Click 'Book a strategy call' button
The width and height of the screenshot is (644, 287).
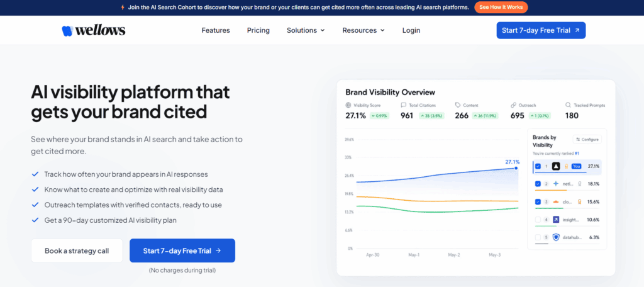[77, 250]
